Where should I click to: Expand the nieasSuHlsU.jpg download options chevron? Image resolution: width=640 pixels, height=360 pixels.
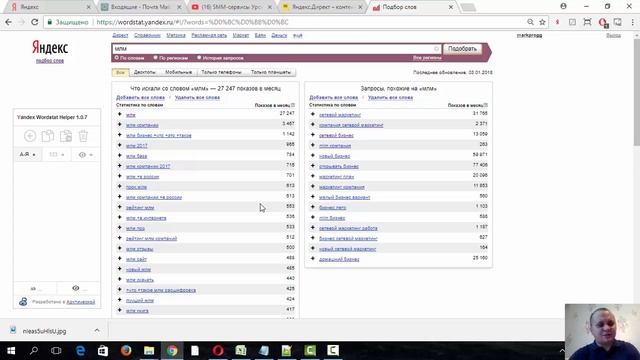(x=97, y=330)
